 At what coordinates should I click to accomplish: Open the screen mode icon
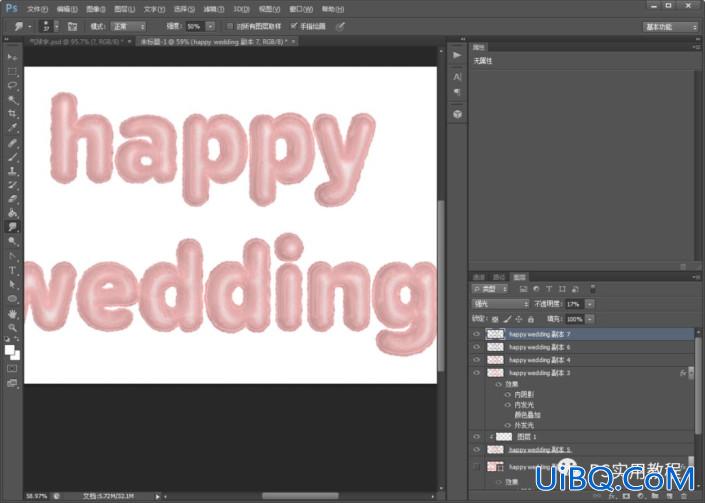(x=12, y=383)
